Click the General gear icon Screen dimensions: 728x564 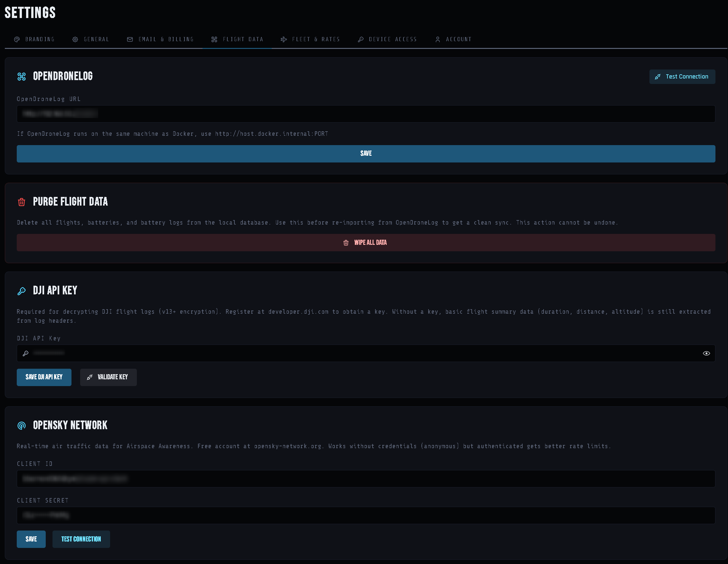pos(75,39)
